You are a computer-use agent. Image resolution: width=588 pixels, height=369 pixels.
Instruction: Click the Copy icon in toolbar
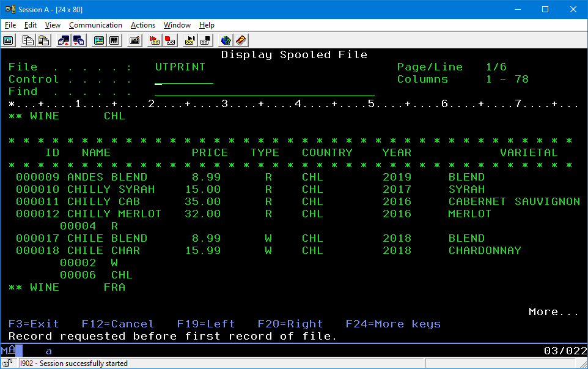(x=28, y=40)
